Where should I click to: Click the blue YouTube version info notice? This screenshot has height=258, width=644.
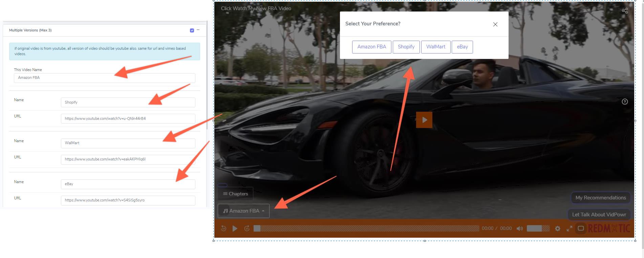[104, 51]
